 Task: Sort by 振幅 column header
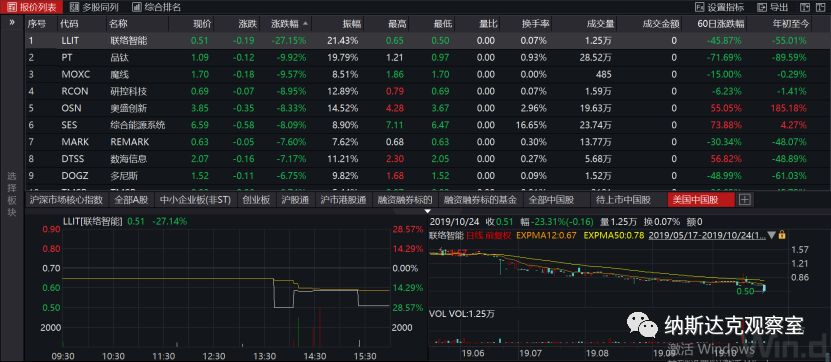[x=351, y=24]
